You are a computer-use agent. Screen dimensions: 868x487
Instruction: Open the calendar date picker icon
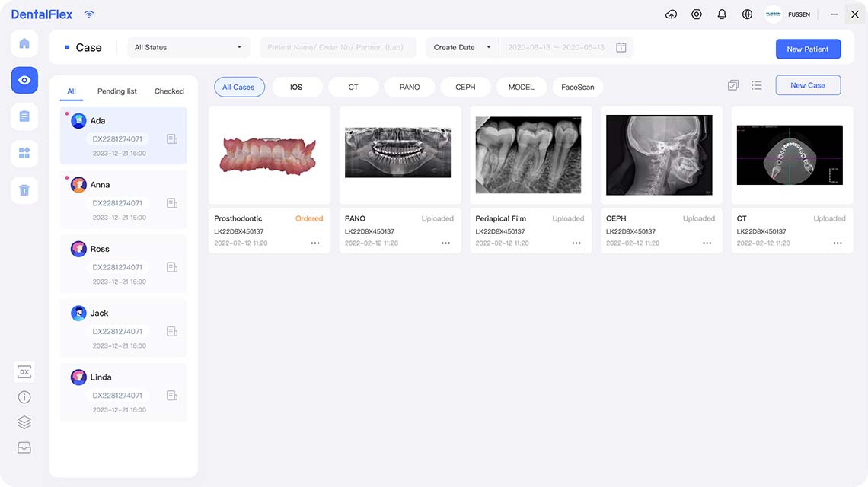[621, 48]
